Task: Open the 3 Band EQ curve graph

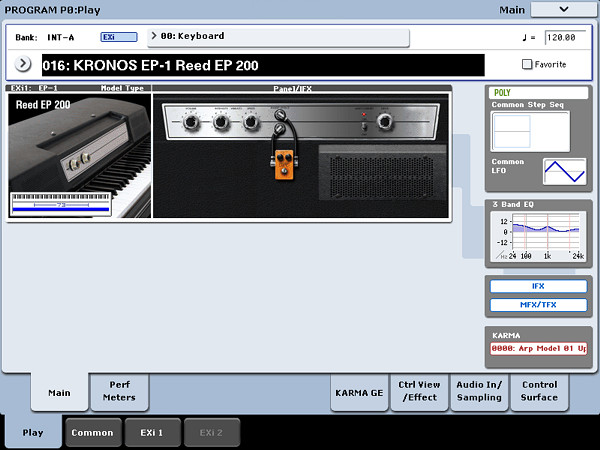Action: 538,236
